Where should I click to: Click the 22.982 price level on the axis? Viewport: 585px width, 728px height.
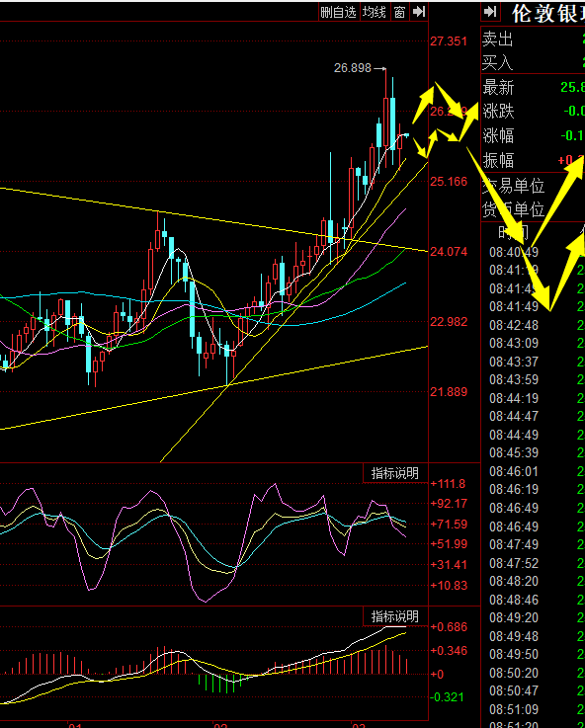[x=449, y=322]
